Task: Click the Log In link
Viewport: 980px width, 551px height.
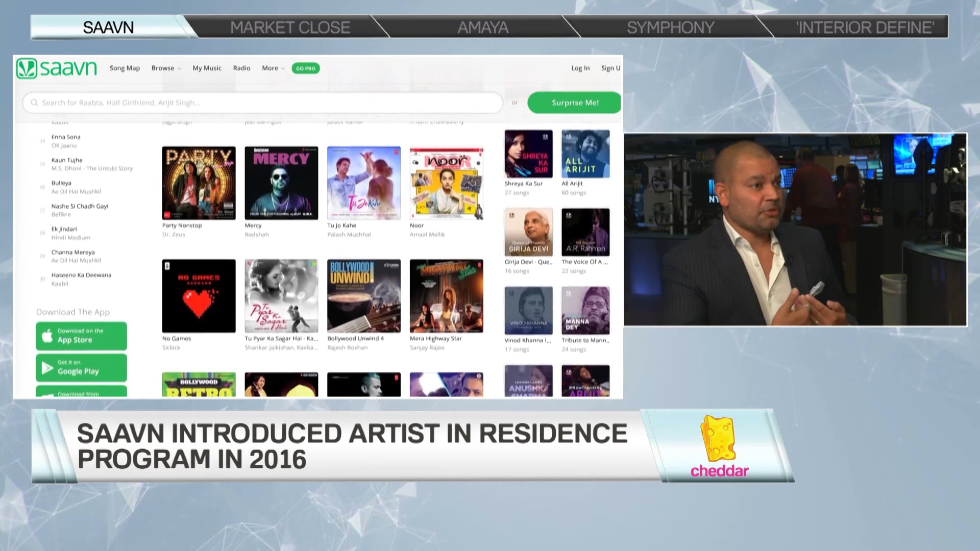Action: pos(580,68)
